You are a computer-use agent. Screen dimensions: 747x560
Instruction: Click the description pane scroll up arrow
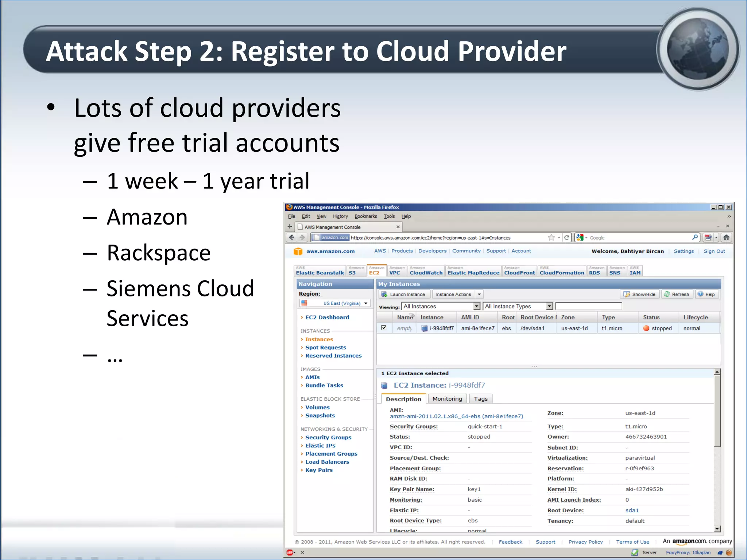coord(717,372)
